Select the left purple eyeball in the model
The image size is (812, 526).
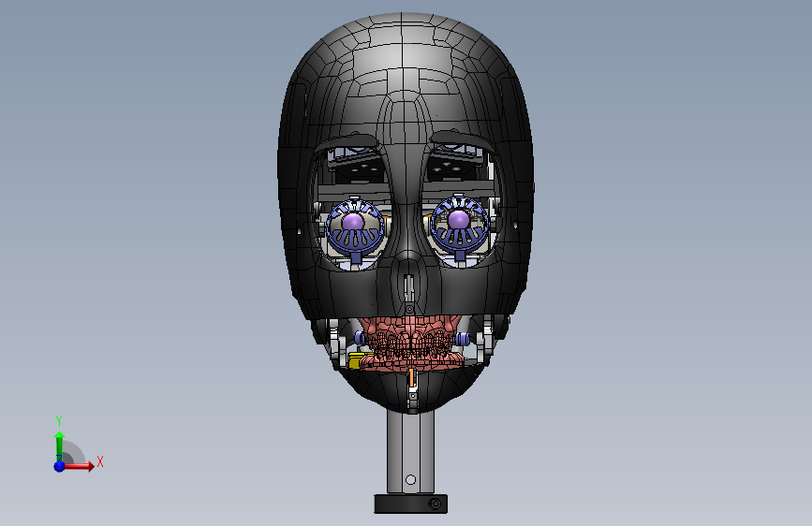(353, 221)
